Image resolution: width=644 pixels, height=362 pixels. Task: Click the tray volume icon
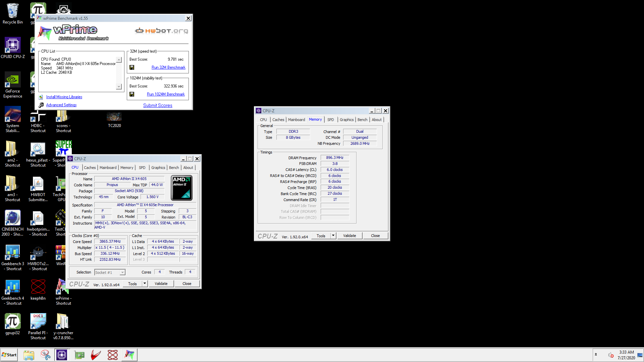611,355
